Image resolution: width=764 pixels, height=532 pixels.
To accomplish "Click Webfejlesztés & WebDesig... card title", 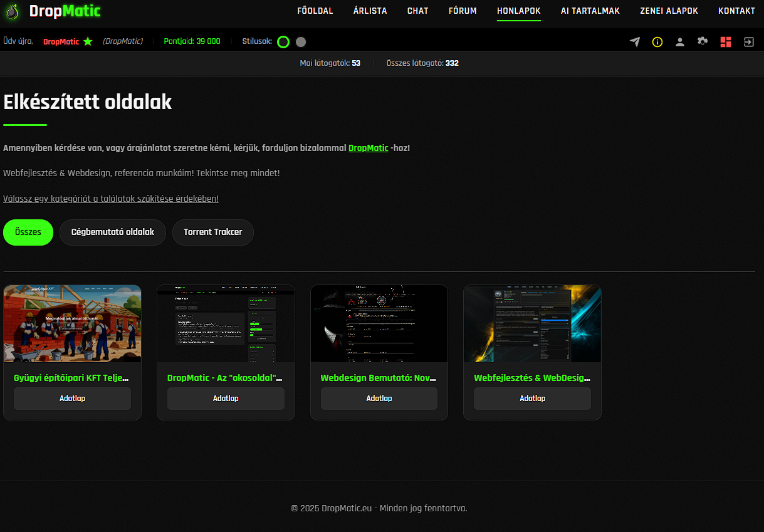I will pyautogui.click(x=532, y=378).
